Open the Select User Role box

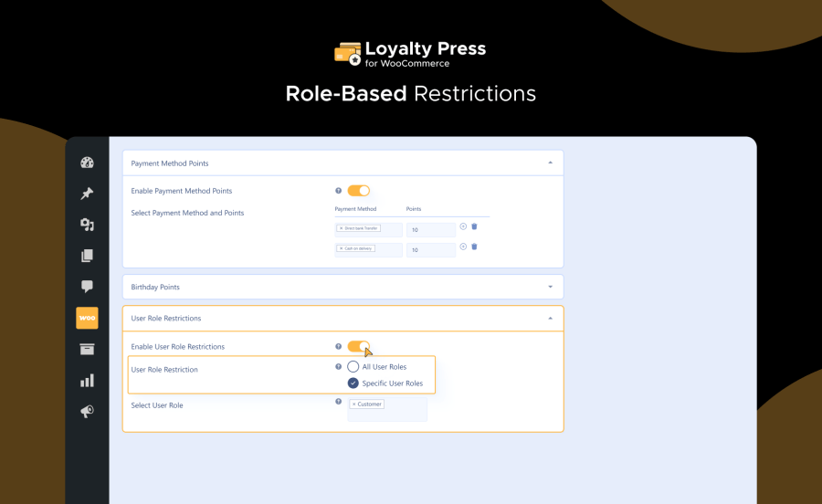pos(387,409)
